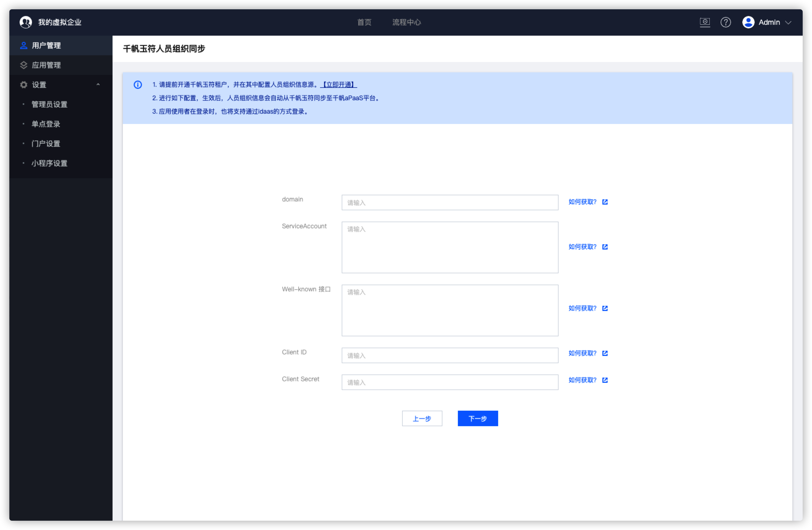This screenshot has height=530, width=812.
Task: Select 用户管理 in the sidebar
Action: point(61,45)
